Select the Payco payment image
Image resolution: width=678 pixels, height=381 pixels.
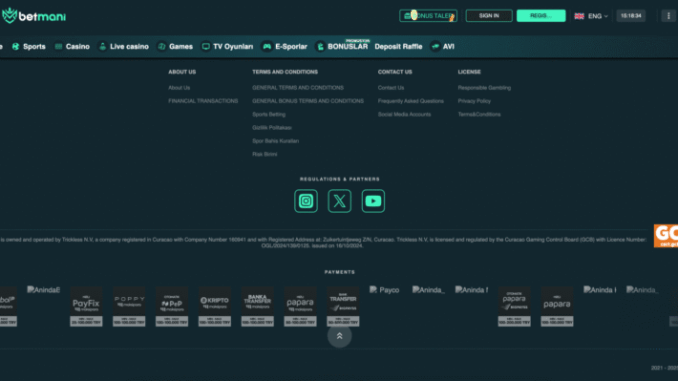pos(384,290)
